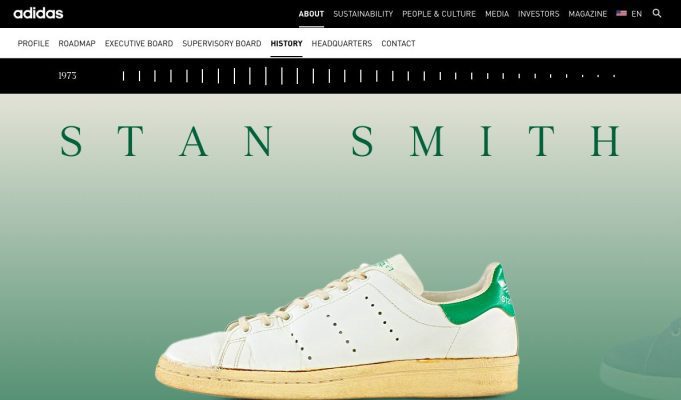Select the Profile tab
The height and width of the screenshot is (400, 681).
(x=33, y=43)
